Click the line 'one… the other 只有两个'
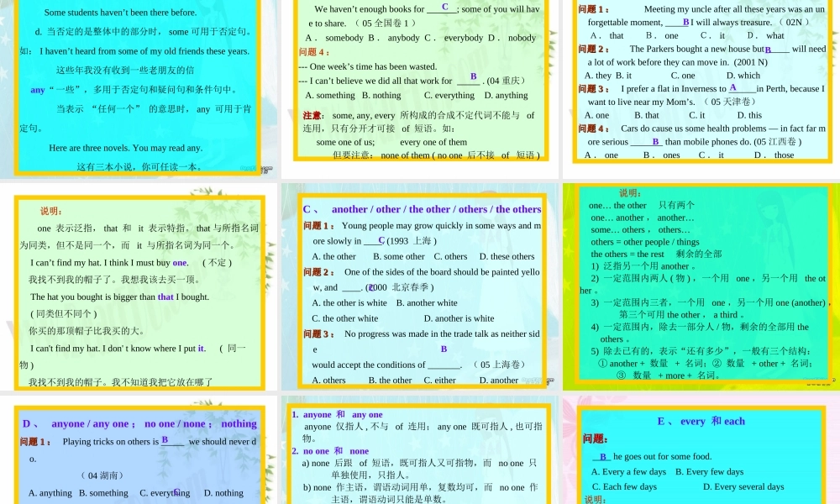The height and width of the screenshot is (504, 840). [x=641, y=205]
